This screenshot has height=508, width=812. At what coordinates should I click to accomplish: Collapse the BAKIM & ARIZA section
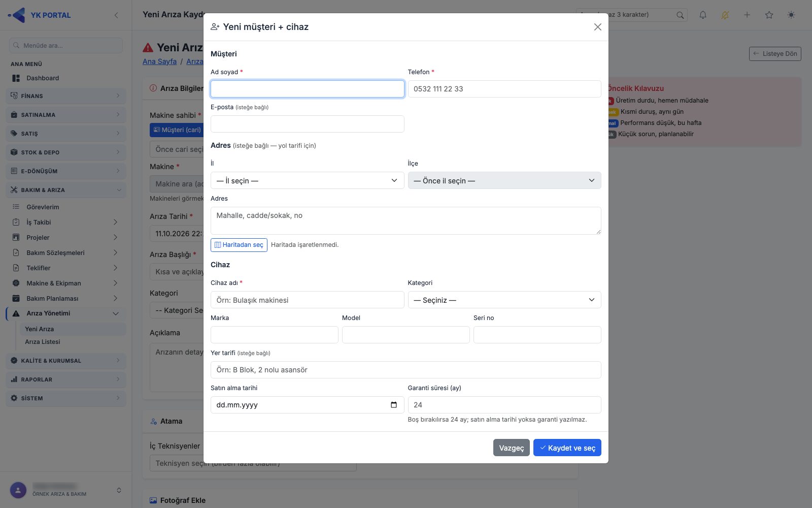[66, 190]
